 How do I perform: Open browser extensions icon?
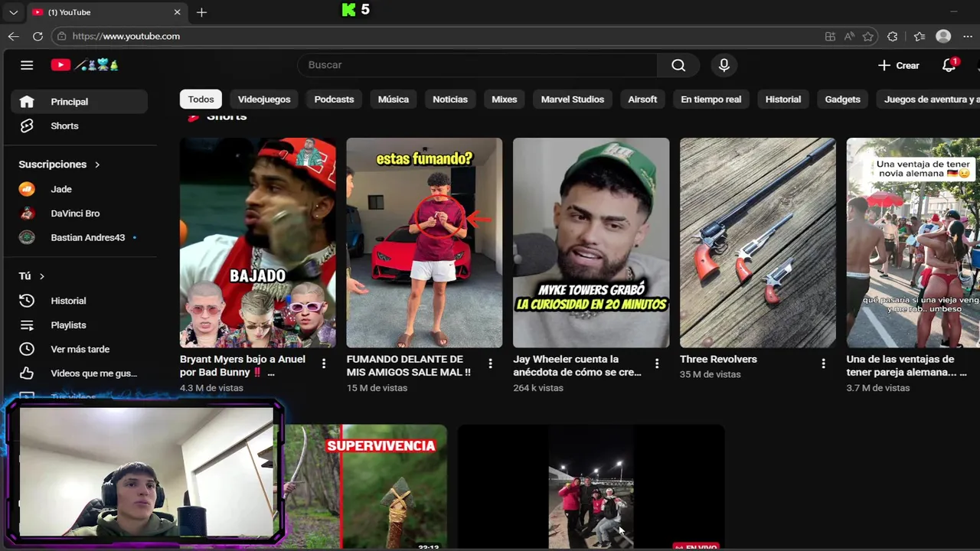click(892, 37)
